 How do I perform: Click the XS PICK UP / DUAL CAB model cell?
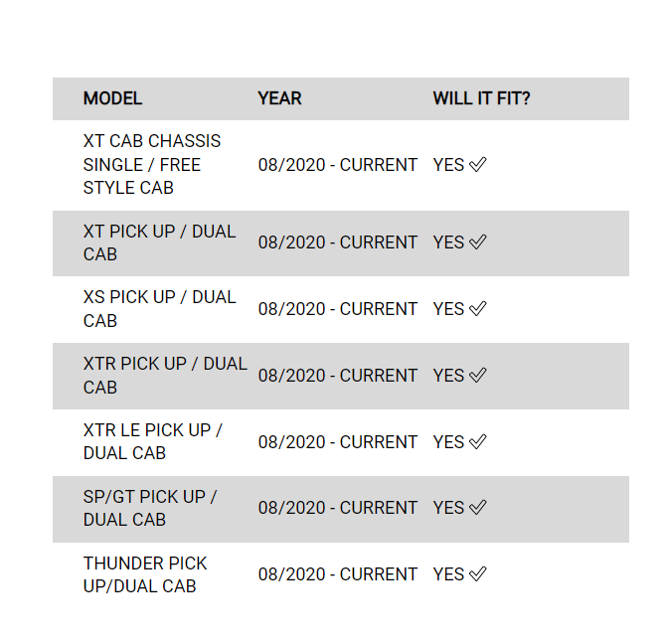(x=159, y=309)
